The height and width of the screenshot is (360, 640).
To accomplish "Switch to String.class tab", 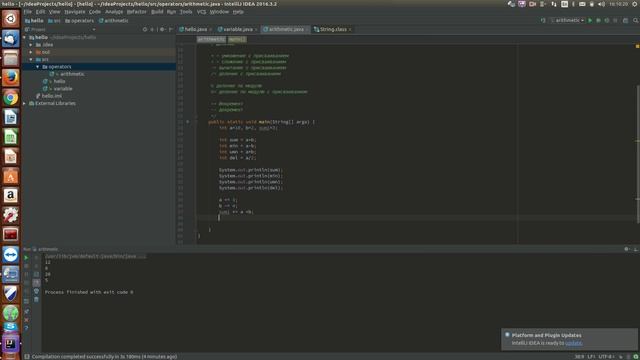I will tap(333, 29).
